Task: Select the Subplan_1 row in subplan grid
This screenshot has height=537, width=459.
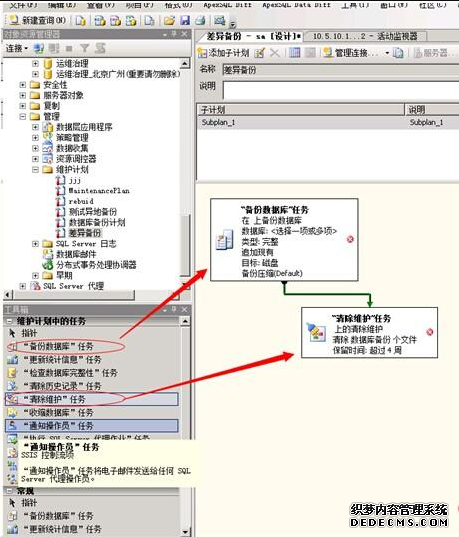Action: (x=328, y=122)
